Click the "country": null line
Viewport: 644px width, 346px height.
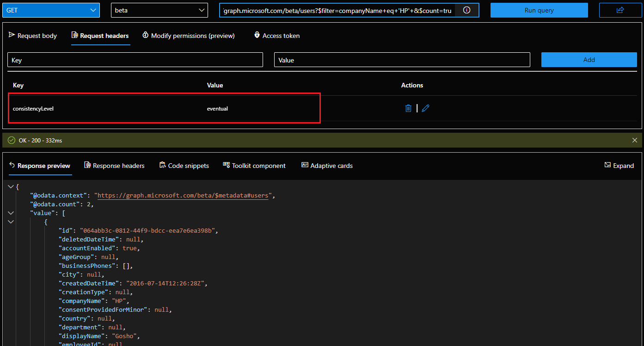coord(86,318)
